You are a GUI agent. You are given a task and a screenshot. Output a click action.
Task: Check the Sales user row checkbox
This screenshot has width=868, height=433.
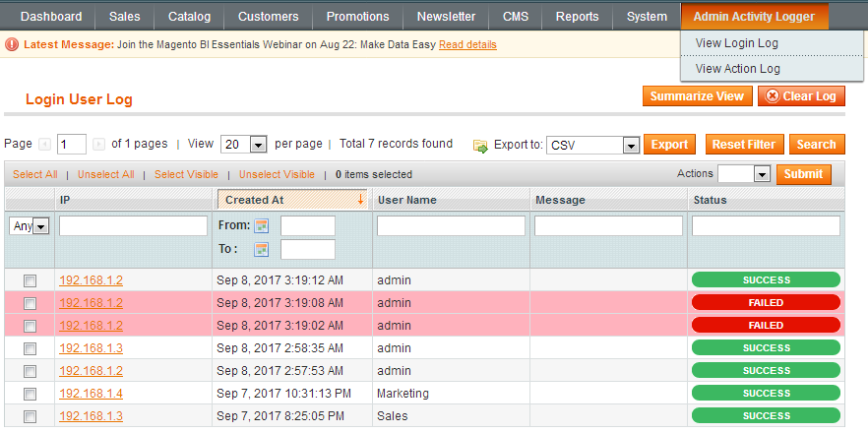pos(30,416)
